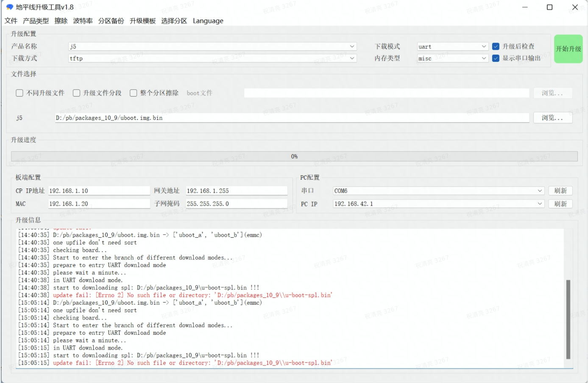Tick the 升级文件分段 checkbox

[x=77, y=93]
